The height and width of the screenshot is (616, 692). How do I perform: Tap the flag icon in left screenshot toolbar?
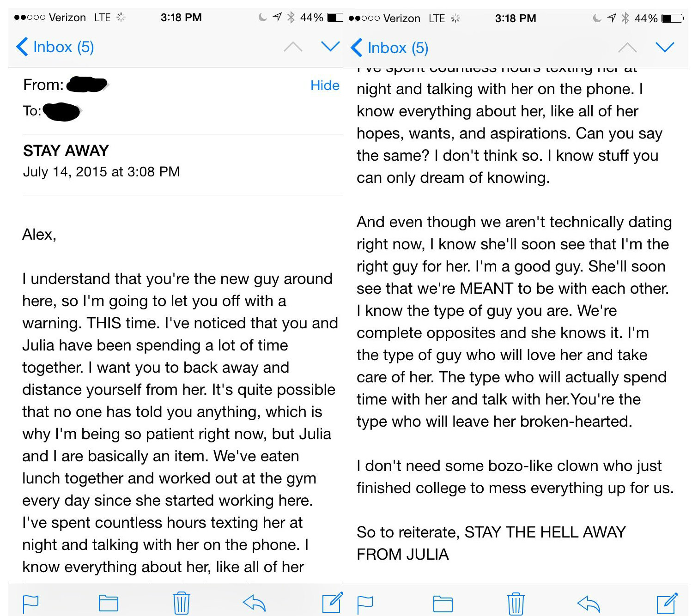30,604
